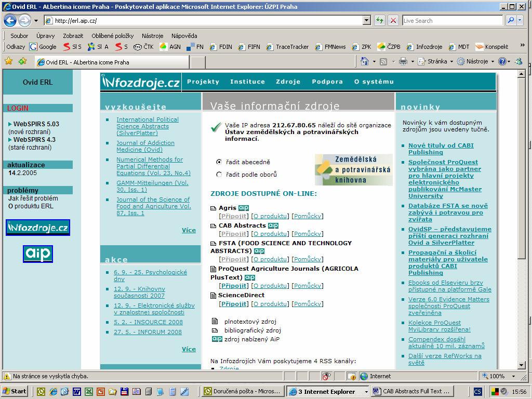The height and width of the screenshot is (399, 532).
Task: Click O produktu link under Agris
Action: pos(270,216)
